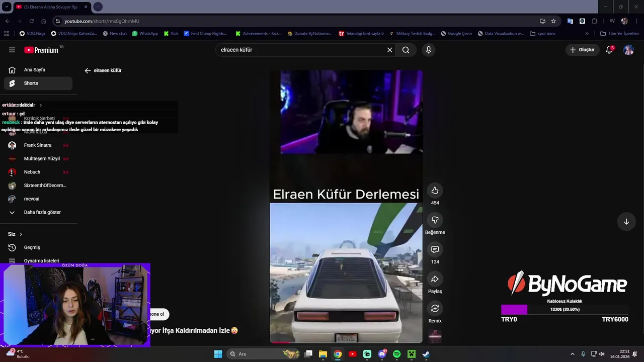Screen dimensions: 644x362
Task: Share the short via Paylaş
Action: tap(435, 279)
